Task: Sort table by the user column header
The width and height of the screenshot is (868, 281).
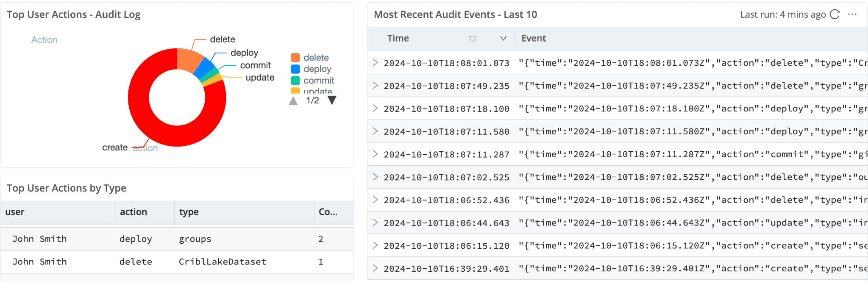Action: pyautogui.click(x=15, y=212)
